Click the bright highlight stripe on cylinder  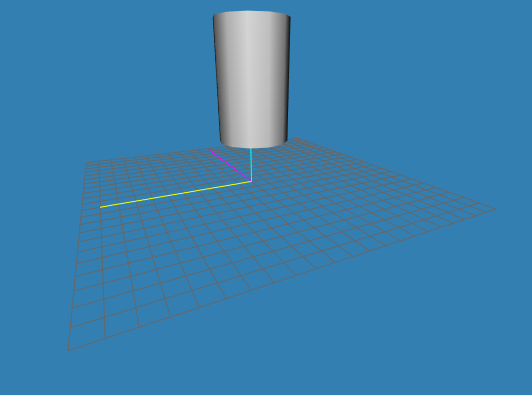point(250,78)
